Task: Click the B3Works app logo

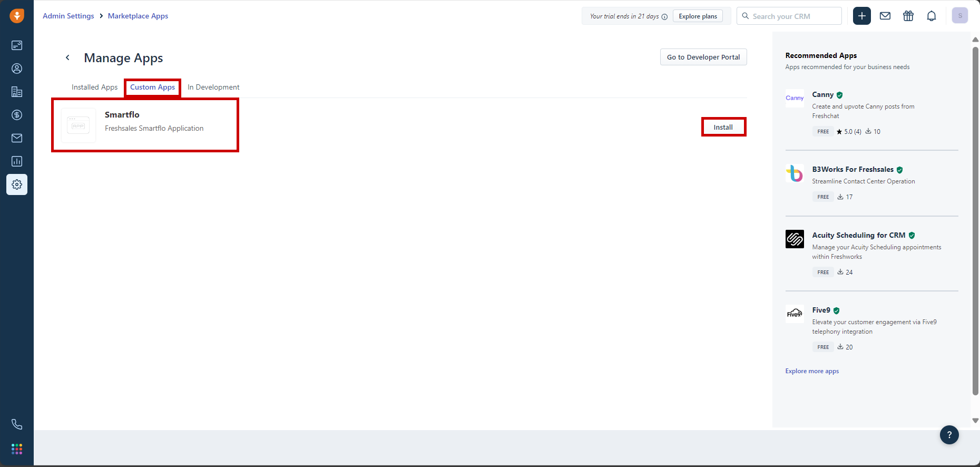Action: tap(795, 173)
